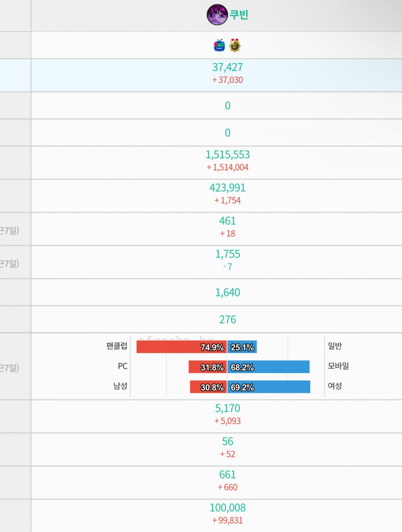Select the blue 25.1% 일반 bar
The image size is (402, 532).
click(x=242, y=347)
